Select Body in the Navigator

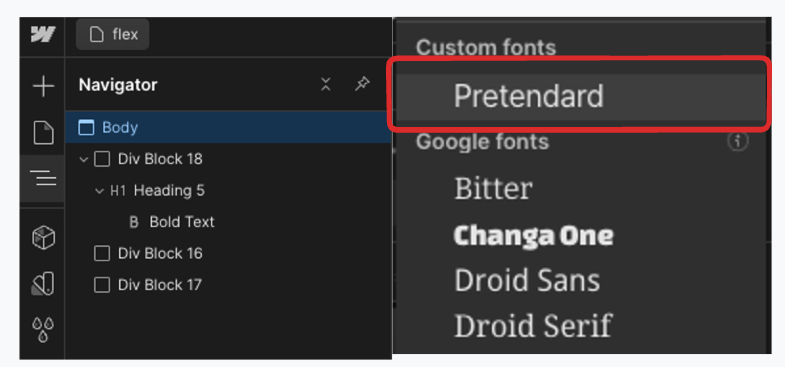pos(228,127)
